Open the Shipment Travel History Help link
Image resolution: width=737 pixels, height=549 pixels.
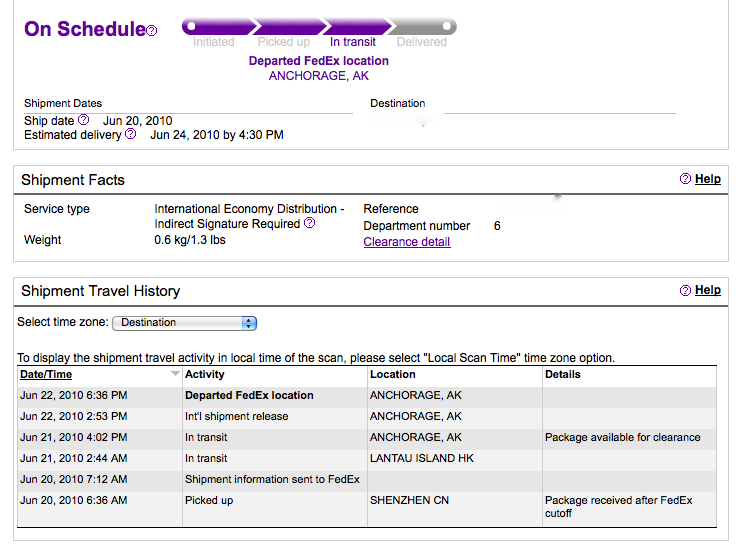(707, 290)
